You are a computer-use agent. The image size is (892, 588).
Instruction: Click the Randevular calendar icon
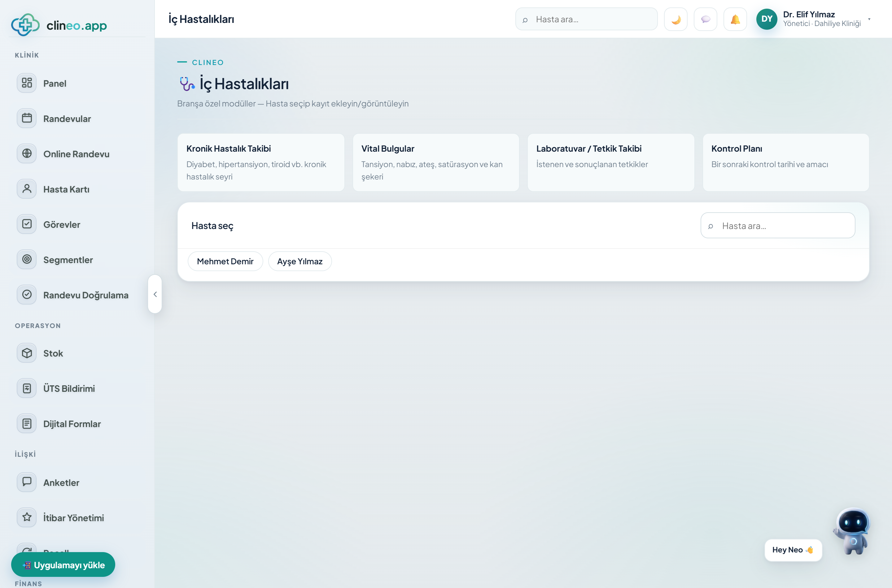tap(27, 118)
